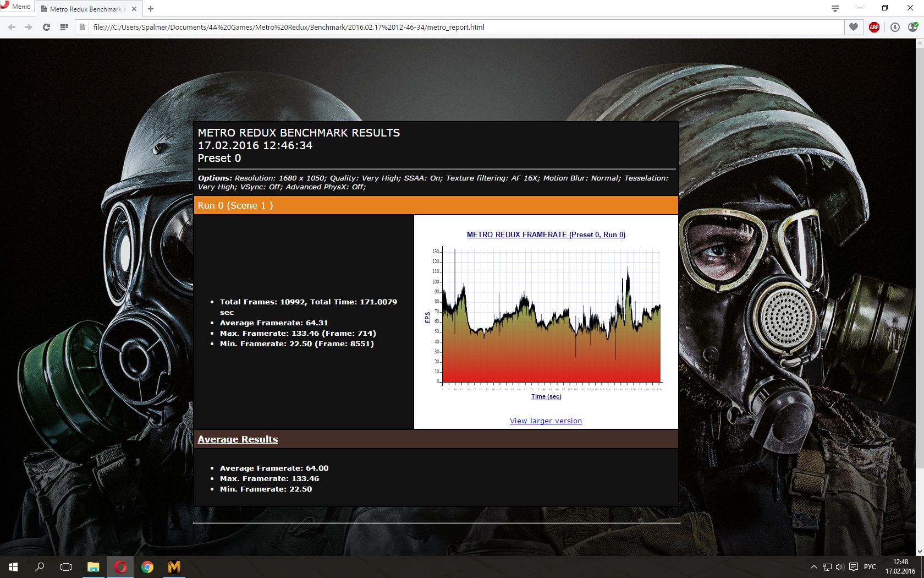The height and width of the screenshot is (578, 924).
Task: Click Average Framerate: 64.00 result
Action: click(274, 468)
